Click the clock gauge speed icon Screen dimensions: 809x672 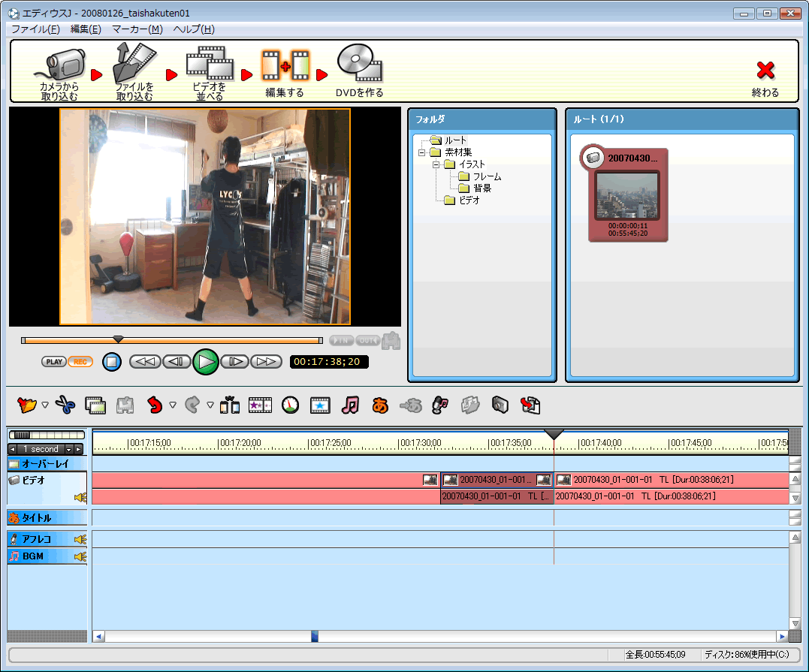pyautogui.click(x=290, y=405)
